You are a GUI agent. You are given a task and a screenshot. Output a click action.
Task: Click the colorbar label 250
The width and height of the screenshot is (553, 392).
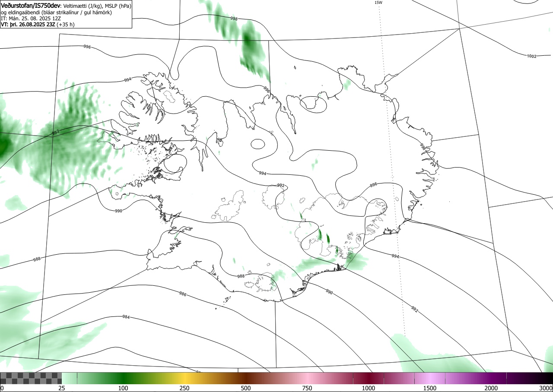click(184, 388)
